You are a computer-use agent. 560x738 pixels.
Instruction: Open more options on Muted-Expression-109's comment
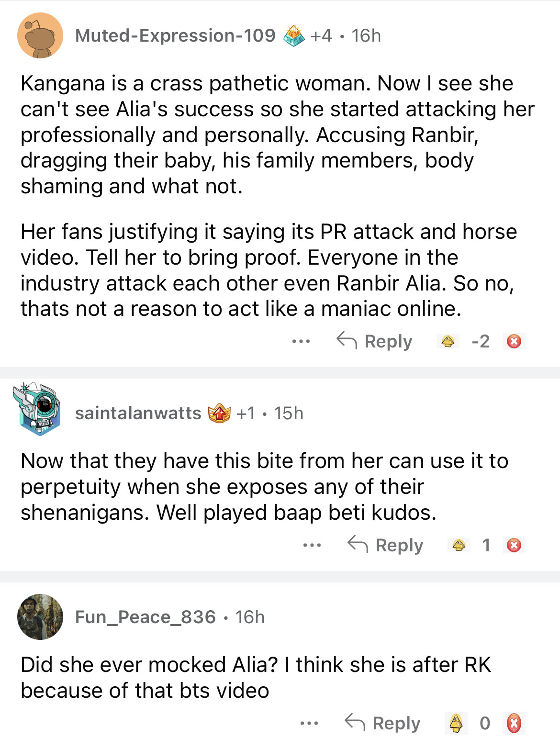[x=301, y=341]
